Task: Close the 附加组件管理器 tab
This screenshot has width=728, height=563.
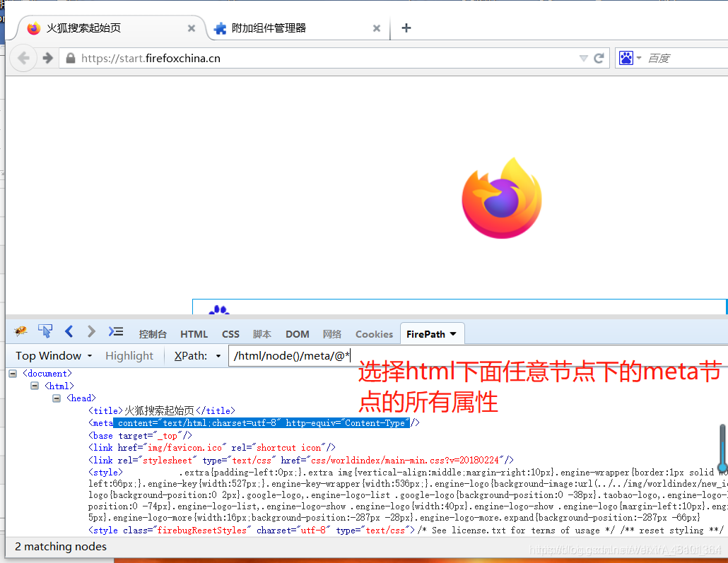Action: [377, 28]
